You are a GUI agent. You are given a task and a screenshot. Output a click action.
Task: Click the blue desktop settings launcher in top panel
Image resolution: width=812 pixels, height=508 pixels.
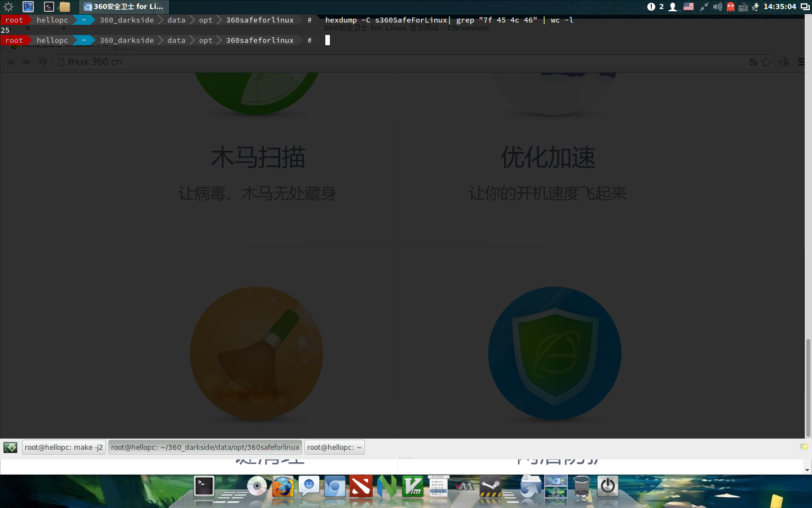[28, 7]
